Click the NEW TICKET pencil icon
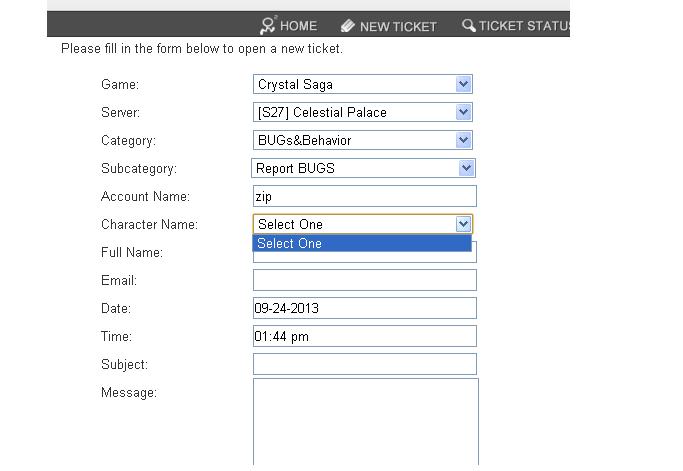The image size is (683, 471). coord(347,25)
